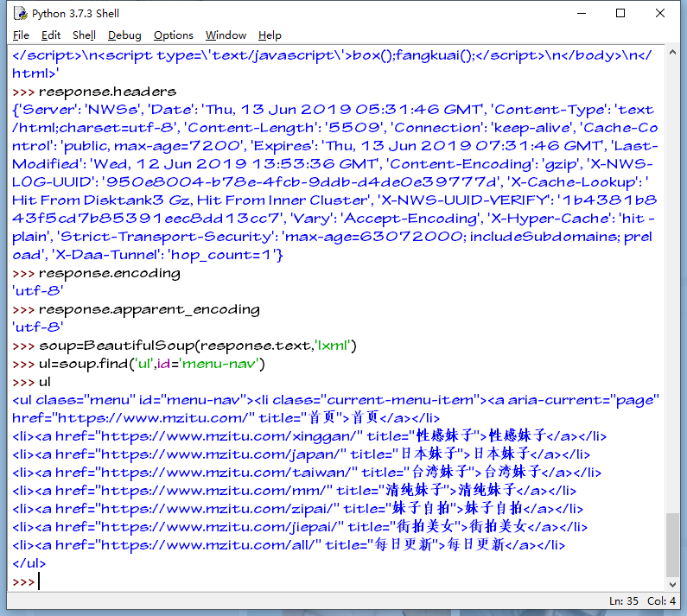Open the Window menu
The width and height of the screenshot is (687, 616).
coord(226,35)
